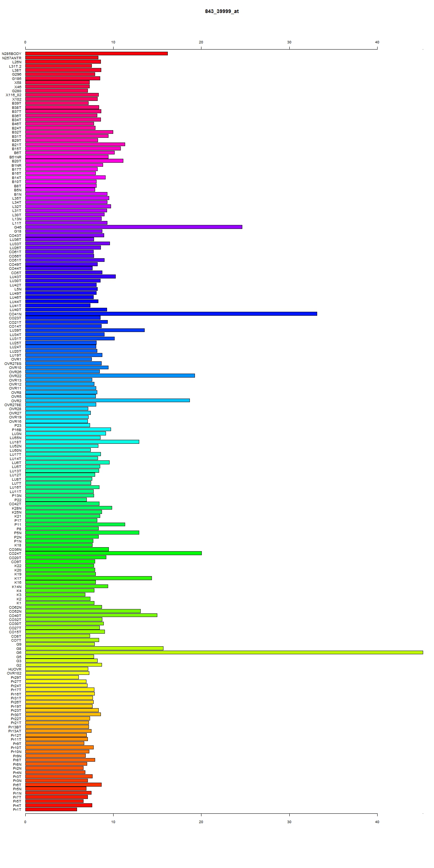Click the 'B15T' sample label
This screenshot has height=868, width=434.
(x=17, y=149)
